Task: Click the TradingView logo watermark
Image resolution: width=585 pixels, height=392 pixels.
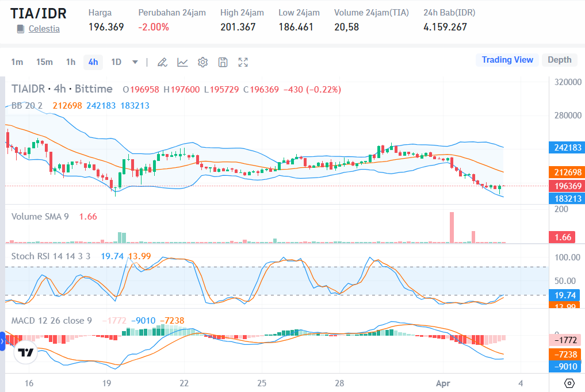Action: 26,353
